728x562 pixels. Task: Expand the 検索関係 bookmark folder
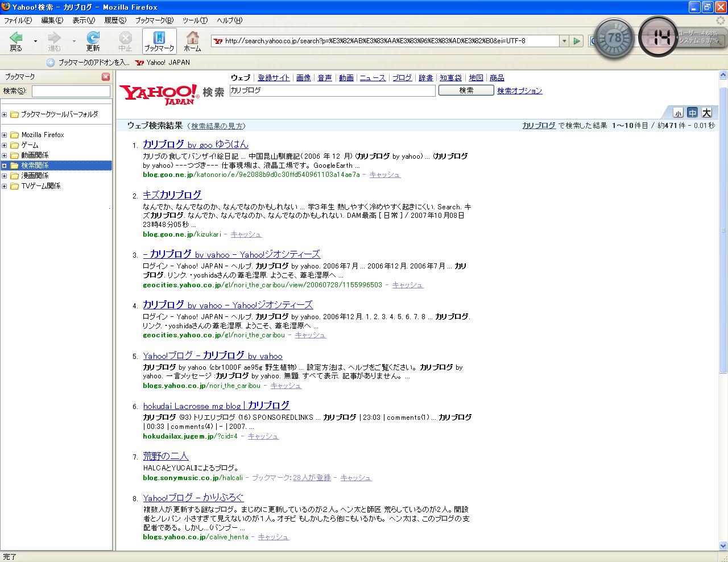5,166
